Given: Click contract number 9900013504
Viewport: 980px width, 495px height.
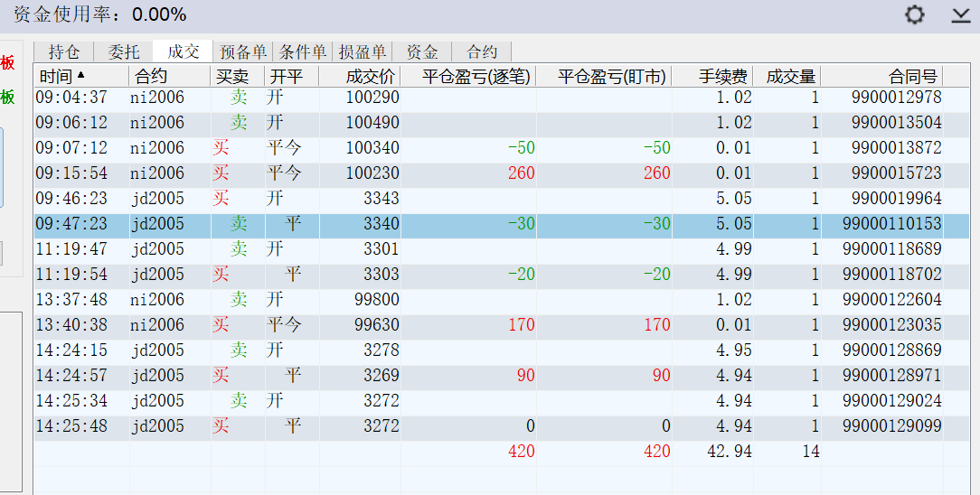Looking at the screenshot, I should coord(896,122).
